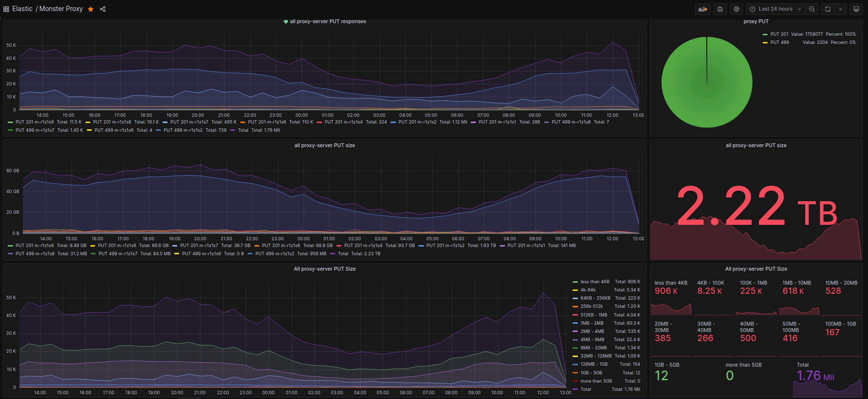The image size is (868, 399).
Task: Open dashboard settings via the gear icon
Action: coord(736,9)
